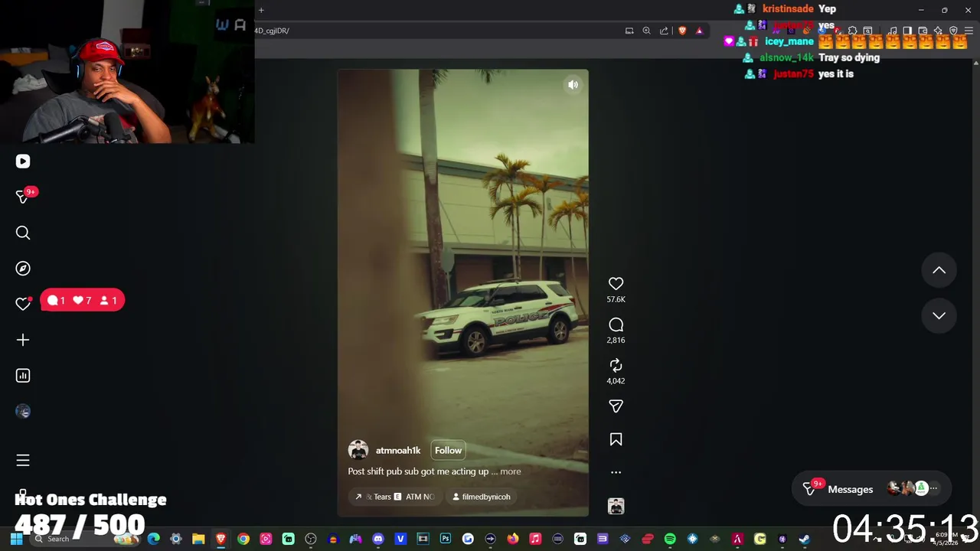980x551 pixels.
Task: Open a new browser tab with plus
Action: coord(261,10)
